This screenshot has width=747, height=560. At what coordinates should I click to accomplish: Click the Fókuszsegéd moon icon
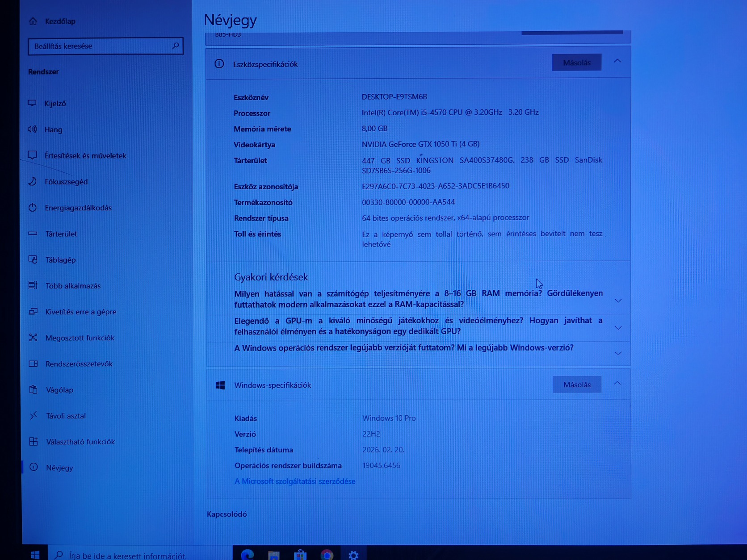pos(33,181)
